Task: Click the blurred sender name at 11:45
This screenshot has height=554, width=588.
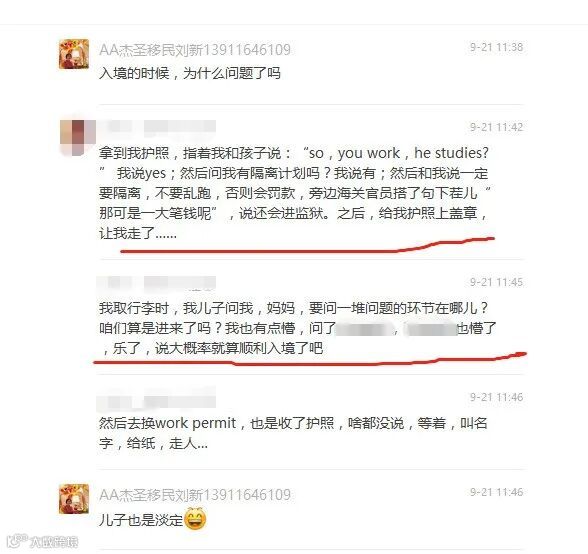Action: click(x=157, y=282)
